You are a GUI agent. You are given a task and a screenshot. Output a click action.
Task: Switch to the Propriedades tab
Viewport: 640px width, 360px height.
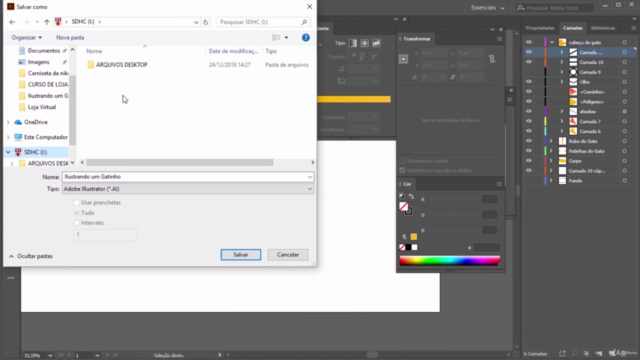(x=540, y=28)
